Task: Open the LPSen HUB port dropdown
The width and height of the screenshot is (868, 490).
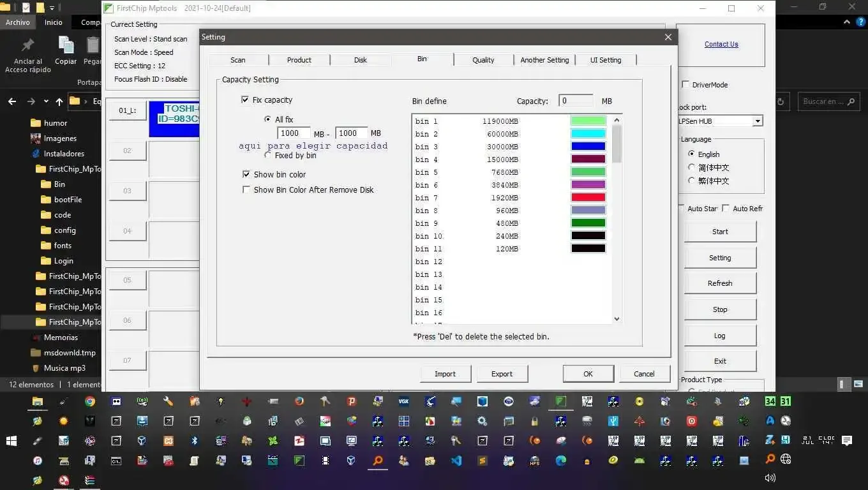Action: (758, 121)
